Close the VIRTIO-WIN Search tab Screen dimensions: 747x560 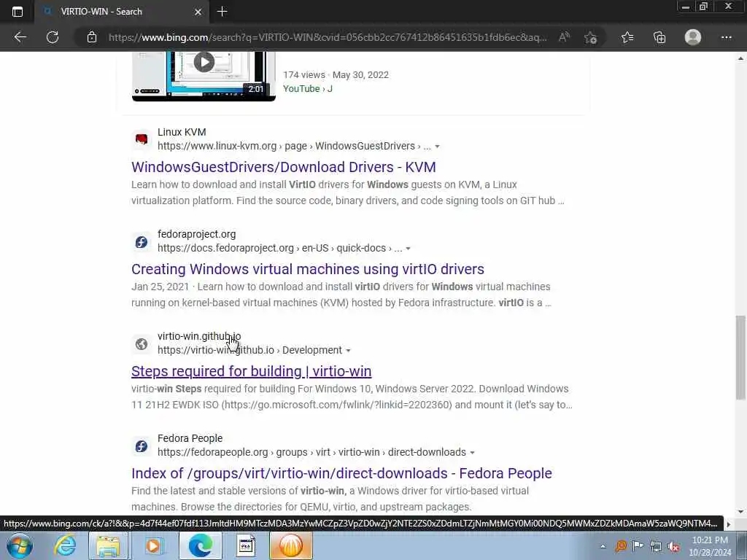pyautogui.click(x=198, y=12)
